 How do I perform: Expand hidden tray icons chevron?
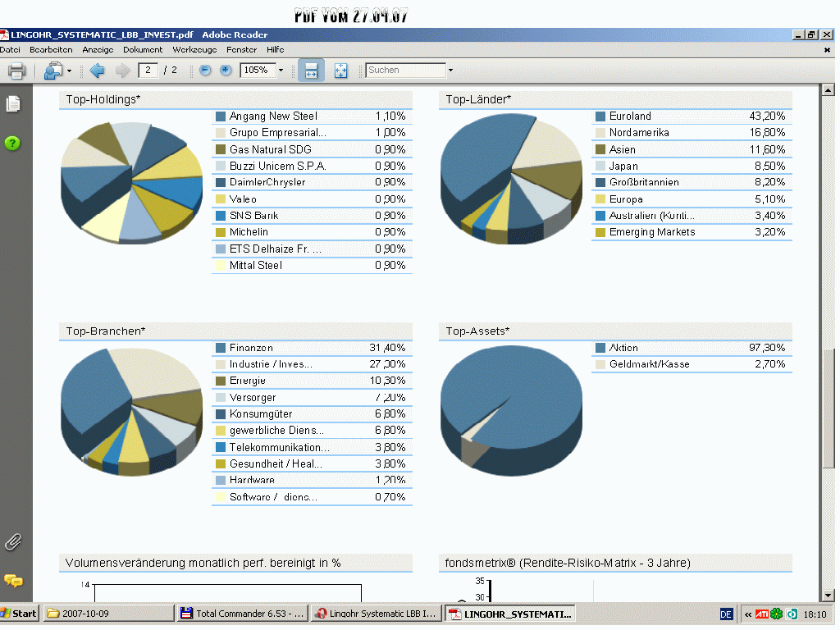pos(748,614)
